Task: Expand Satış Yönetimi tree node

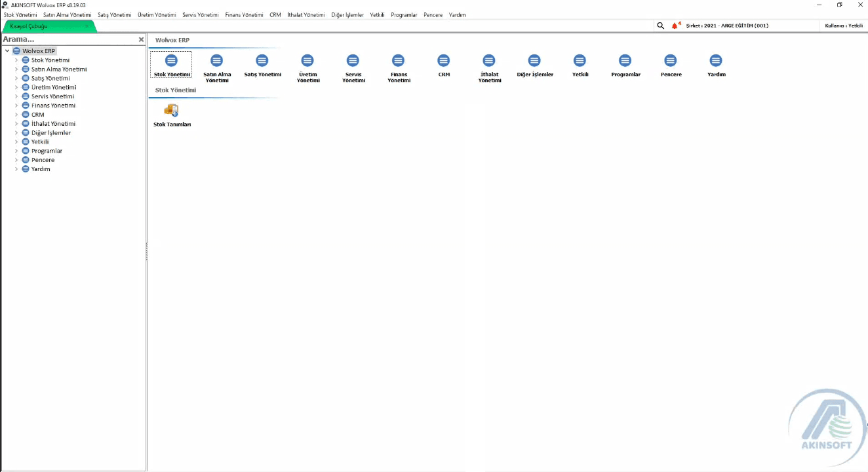Action: pos(16,79)
